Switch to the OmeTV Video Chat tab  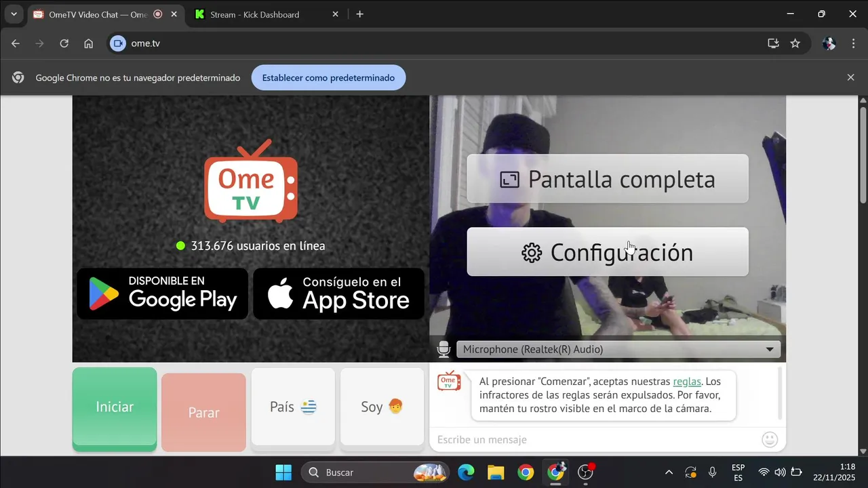[98, 14]
